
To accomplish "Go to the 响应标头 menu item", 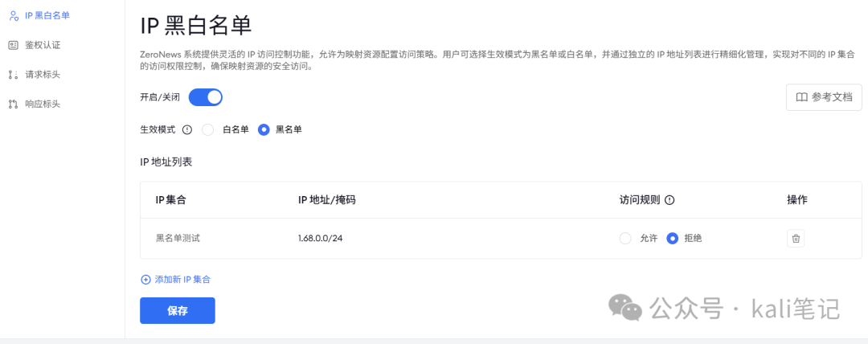I will [43, 104].
